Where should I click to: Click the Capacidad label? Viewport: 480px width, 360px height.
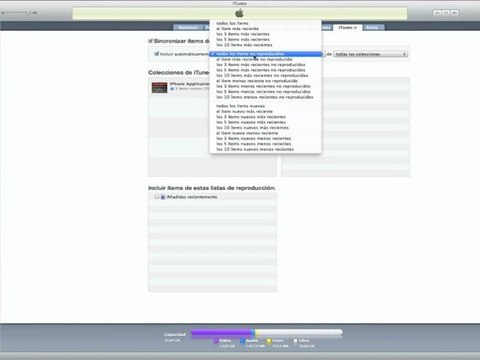pos(175,334)
